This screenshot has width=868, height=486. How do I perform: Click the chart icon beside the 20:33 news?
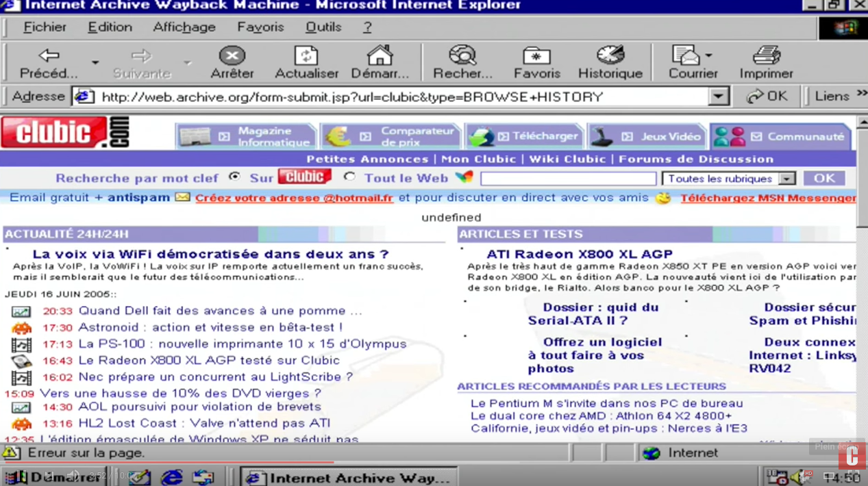(x=21, y=311)
